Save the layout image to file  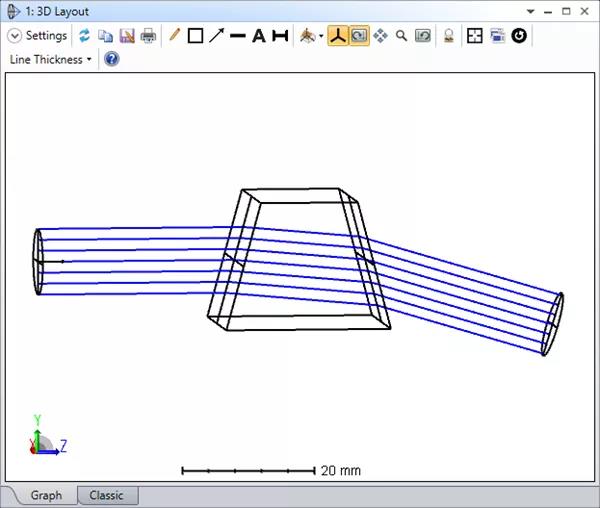[x=126, y=35]
